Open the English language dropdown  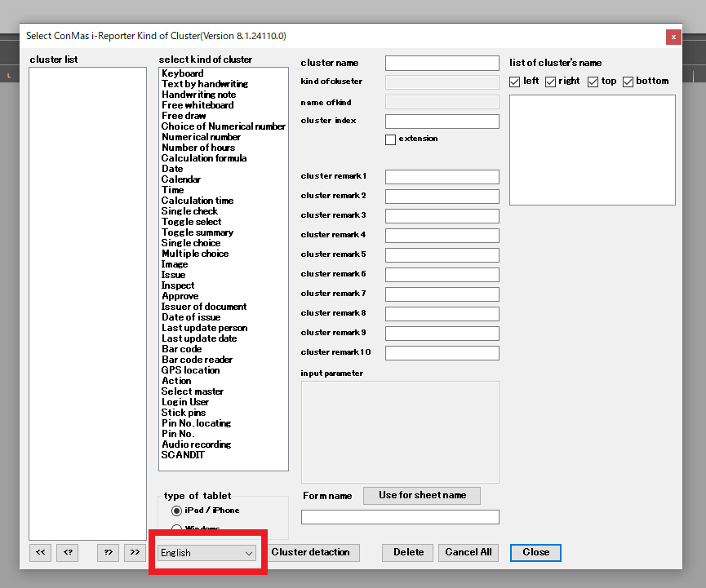[207, 553]
